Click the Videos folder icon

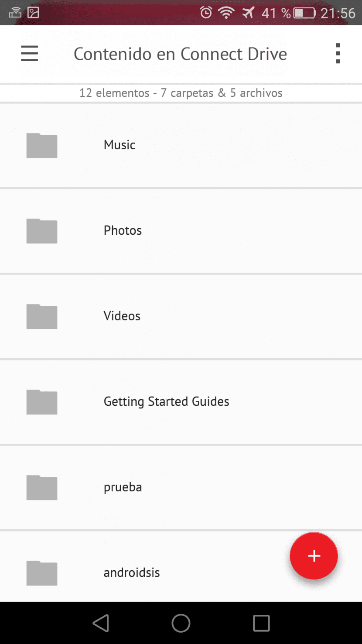(42, 316)
